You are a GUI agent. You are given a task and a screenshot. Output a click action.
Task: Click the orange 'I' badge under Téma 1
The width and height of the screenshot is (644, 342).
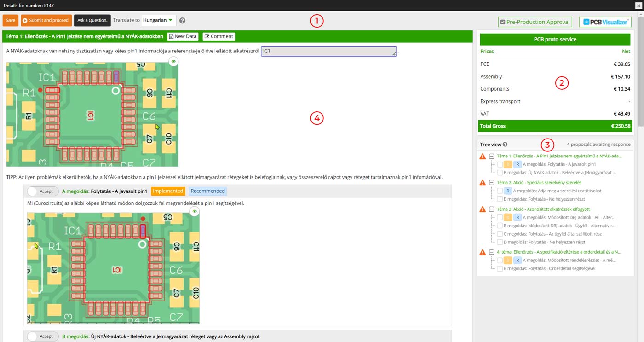507,164
